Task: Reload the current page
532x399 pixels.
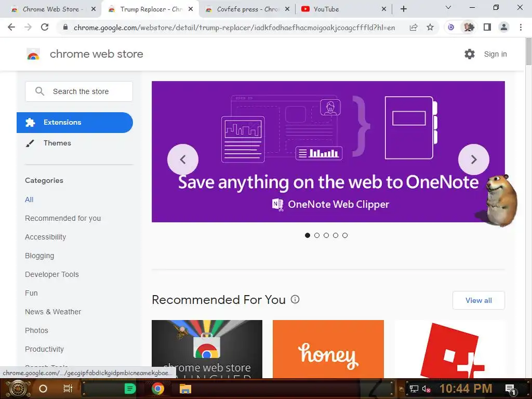Action: pyautogui.click(x=45, y=27)
